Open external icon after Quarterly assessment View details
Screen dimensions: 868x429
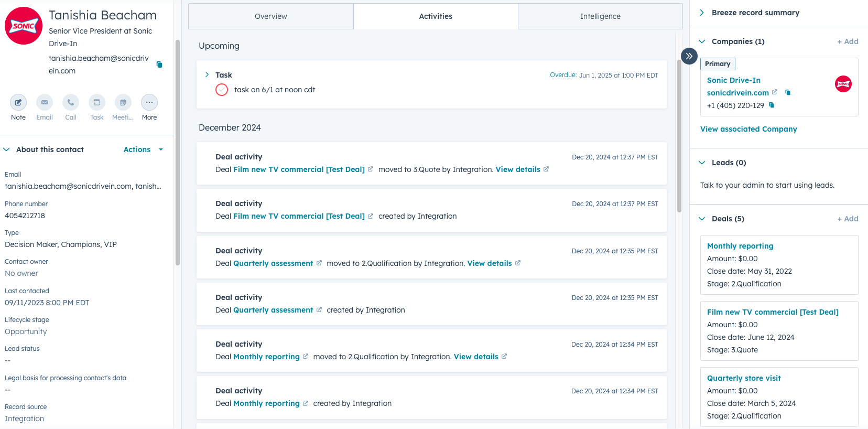pyautogui.click(x=518, y=263)
